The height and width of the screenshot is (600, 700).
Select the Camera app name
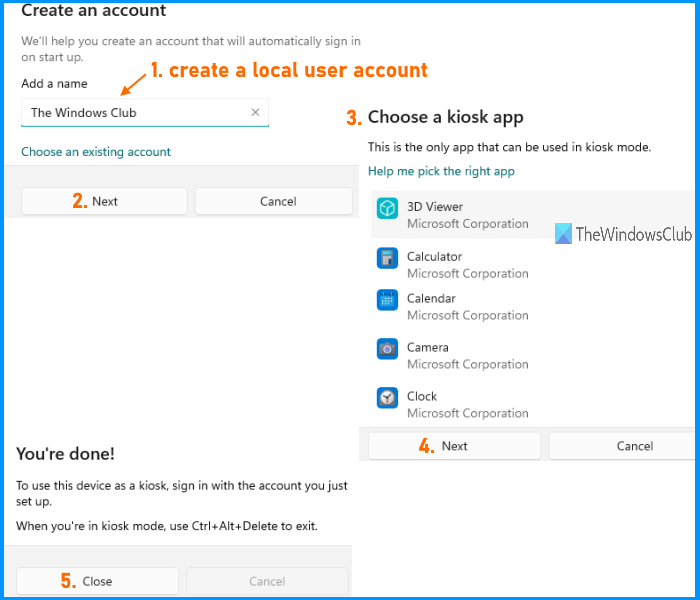(428, 347)
